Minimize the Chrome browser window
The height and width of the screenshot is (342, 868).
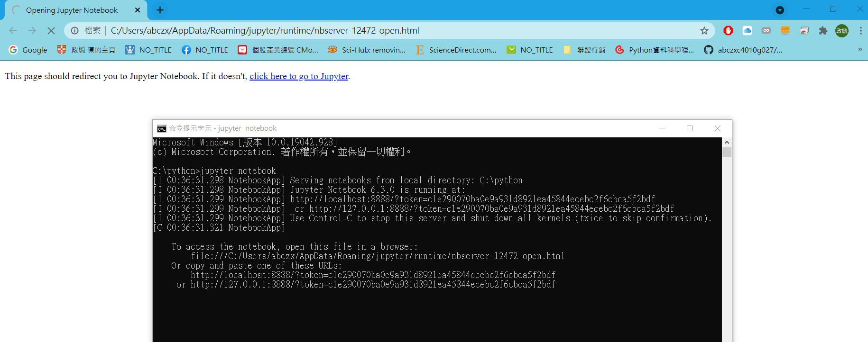[x=806, y=9]
